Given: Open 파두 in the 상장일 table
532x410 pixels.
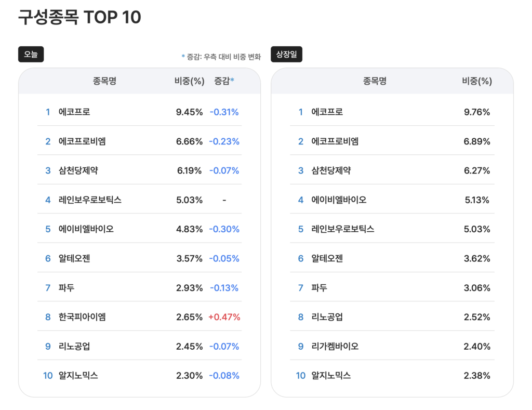Looking at the screenshot, I should [x=319, y=287].
